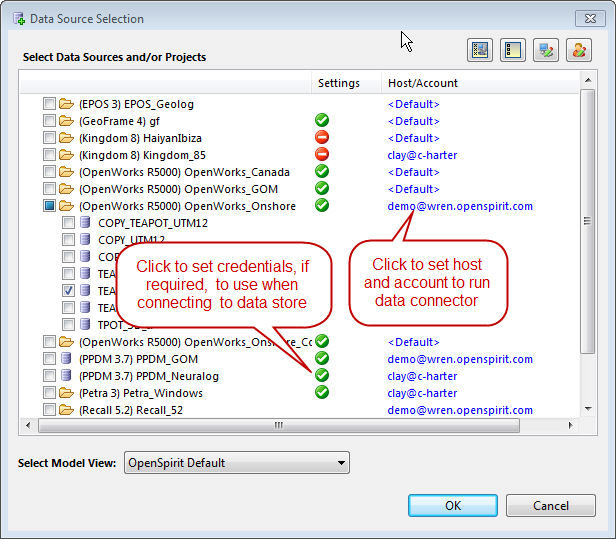This screenshot has height=539, width=616.
Task: Click the Cancel button
Action: (551, 506)
